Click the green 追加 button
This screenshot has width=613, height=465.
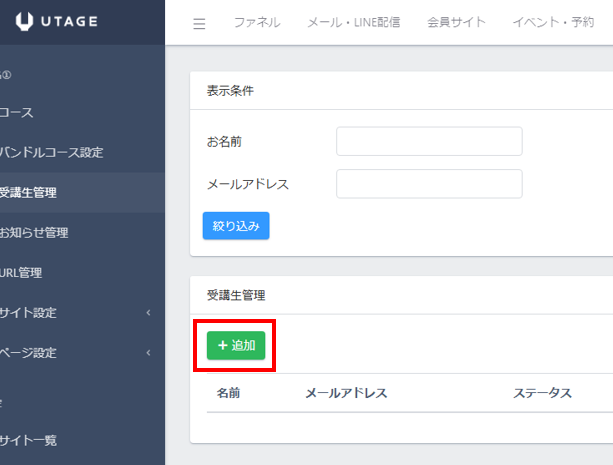(x=236, y=345)
